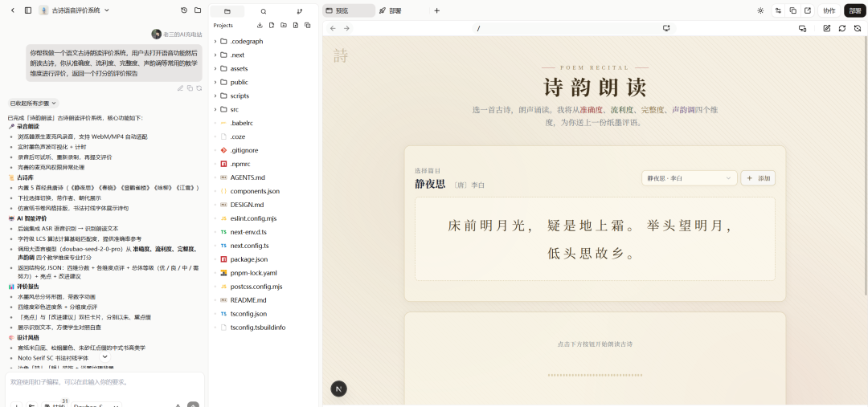Click the inspect search icon at far right
868x407 pixels.
[x=858, y=28]
